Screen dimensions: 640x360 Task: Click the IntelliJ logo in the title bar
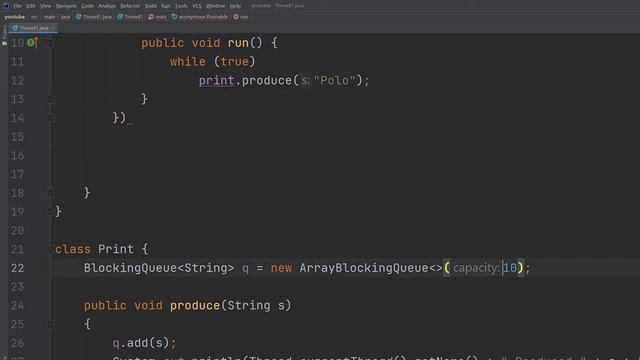[6, 6]
